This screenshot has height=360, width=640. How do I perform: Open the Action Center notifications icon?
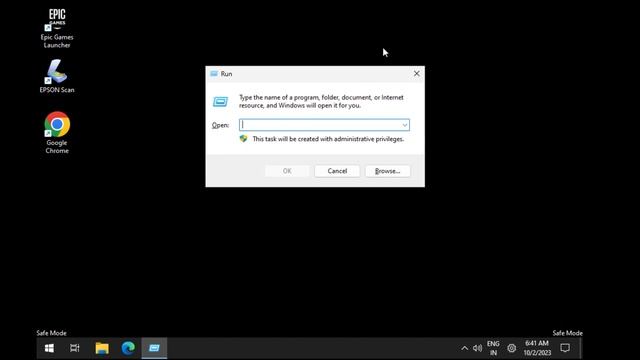565,348
